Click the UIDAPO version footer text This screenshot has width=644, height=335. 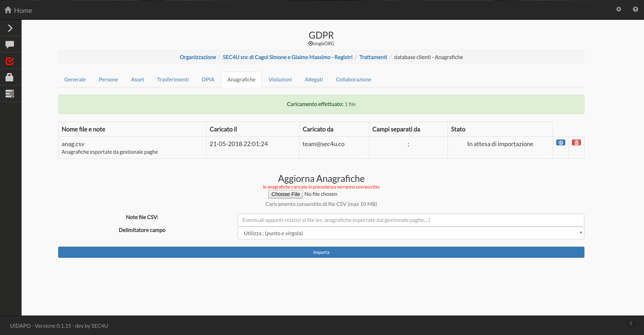click(x=59, y=326)
